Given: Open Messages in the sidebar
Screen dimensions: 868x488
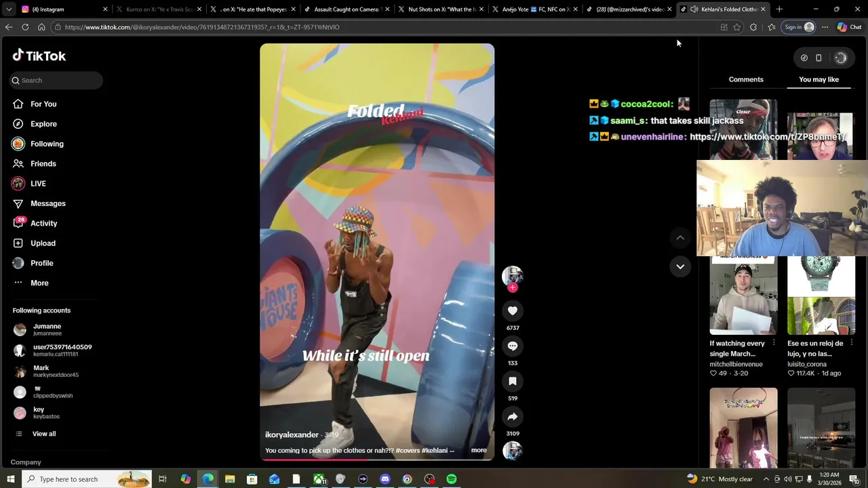Looking at the screenshot, I should pyautogui.click(x=47, y=203).
